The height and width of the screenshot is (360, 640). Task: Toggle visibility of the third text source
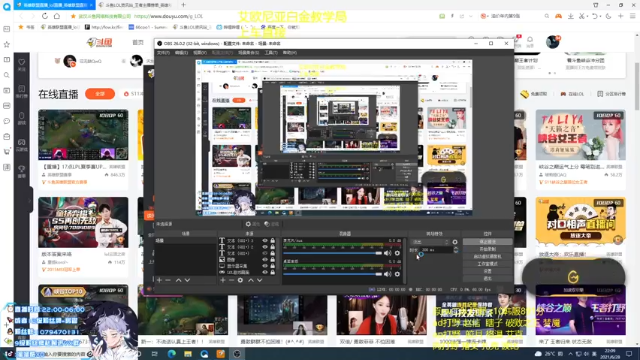265,253
